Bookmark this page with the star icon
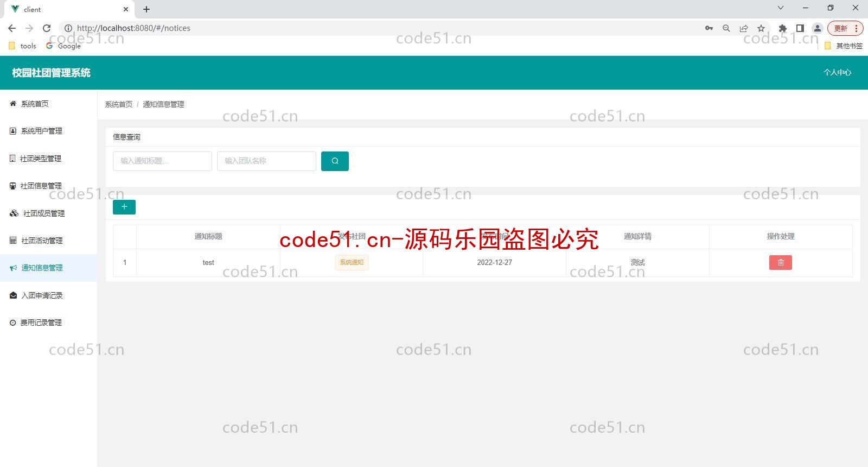This screenshot has width=868, height=467. coord(761,28)
